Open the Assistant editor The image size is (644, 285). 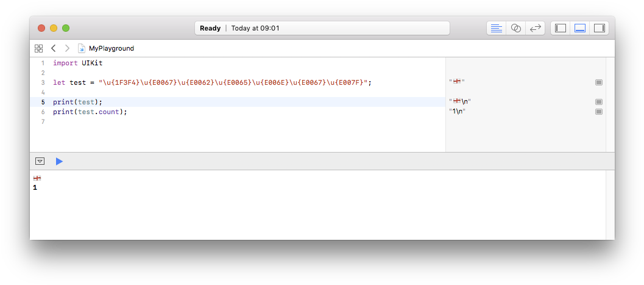516,28
